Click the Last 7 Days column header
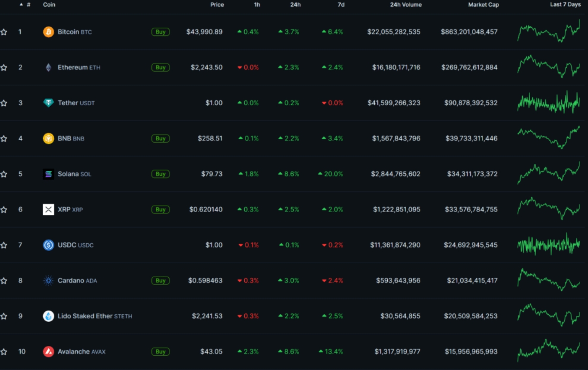Screen dimensions: 588x370 [x=566, y=4]
